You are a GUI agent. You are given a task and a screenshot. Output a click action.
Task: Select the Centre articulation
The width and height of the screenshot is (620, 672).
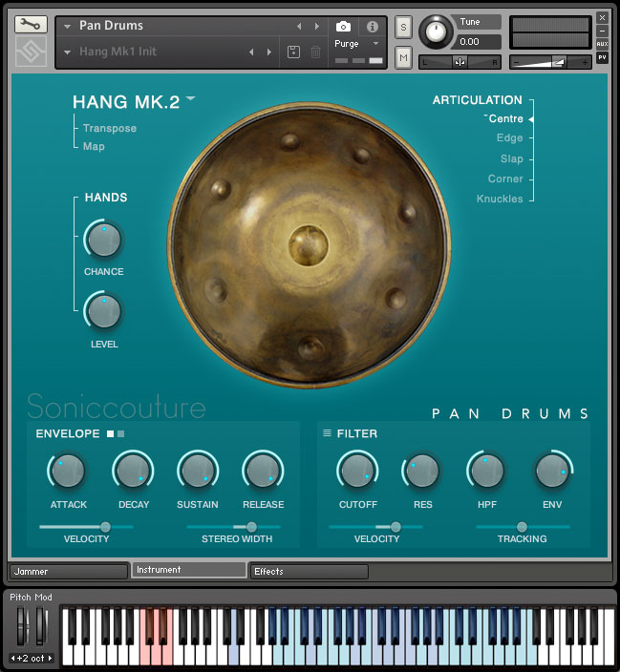point(506,118)
